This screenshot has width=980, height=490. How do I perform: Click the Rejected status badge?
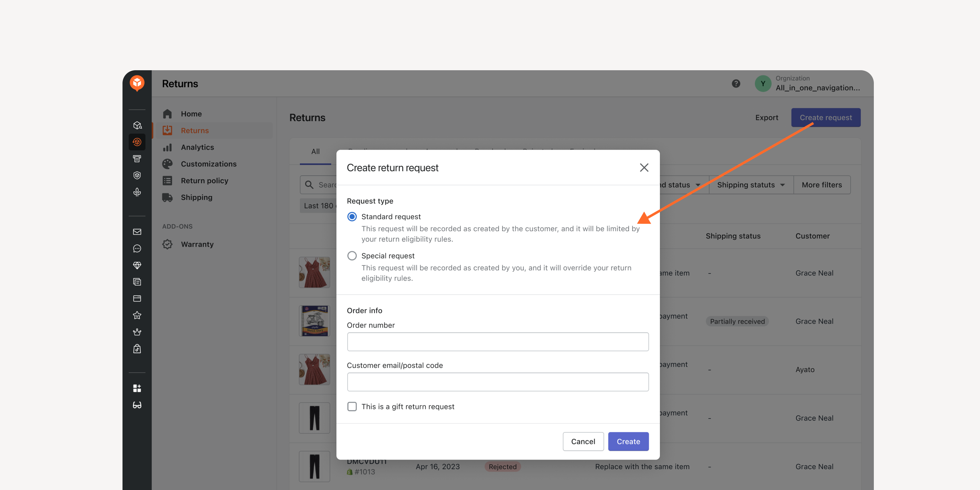click(x=502, y=466)
